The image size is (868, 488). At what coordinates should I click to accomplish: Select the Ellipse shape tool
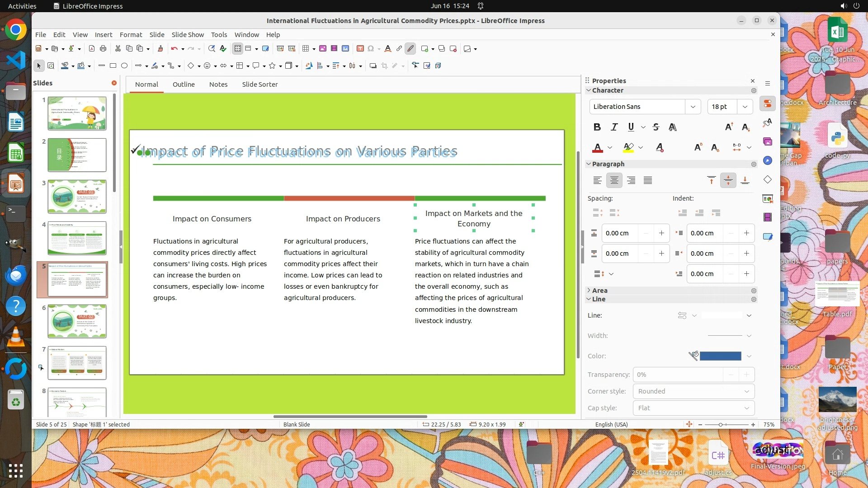tap(124, 66)
